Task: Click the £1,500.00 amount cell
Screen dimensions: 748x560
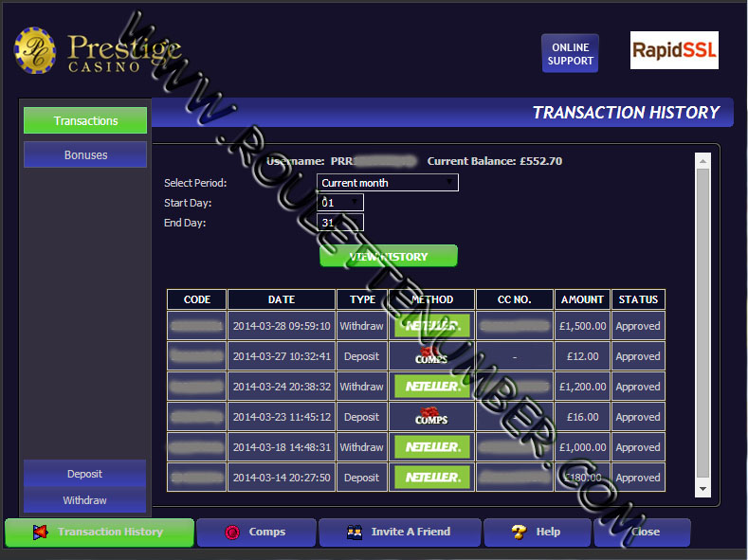Action: click(582, 326)
